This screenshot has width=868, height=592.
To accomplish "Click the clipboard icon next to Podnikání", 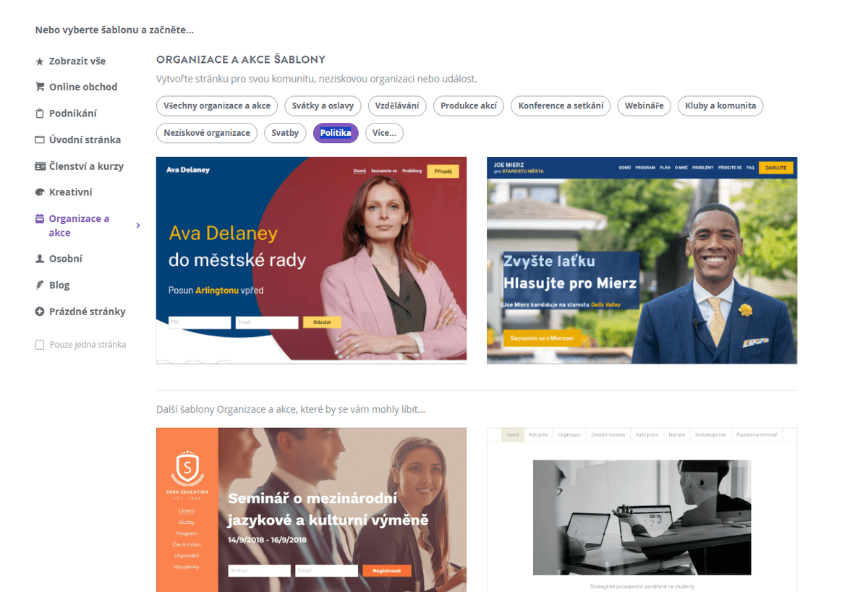I will point(40,113).
